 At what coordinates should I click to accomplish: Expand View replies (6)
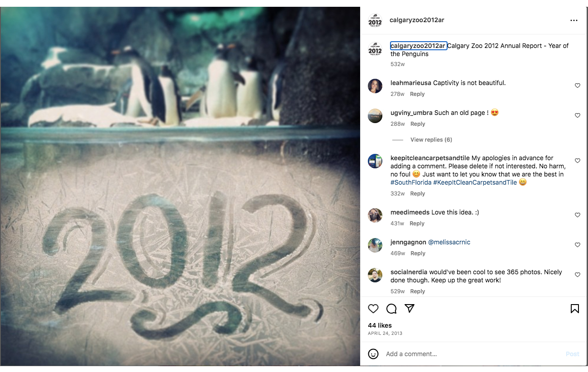coord(431,140)
